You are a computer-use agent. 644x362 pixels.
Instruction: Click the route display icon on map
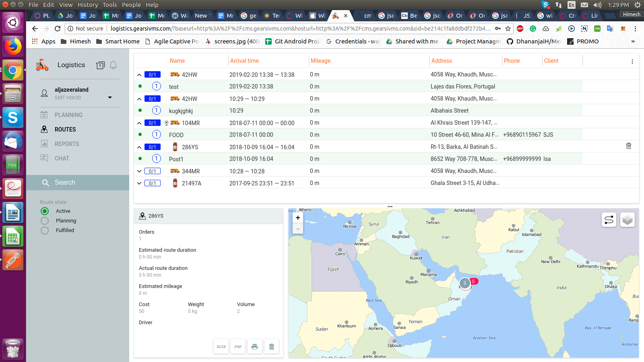[x=609, y=220]
